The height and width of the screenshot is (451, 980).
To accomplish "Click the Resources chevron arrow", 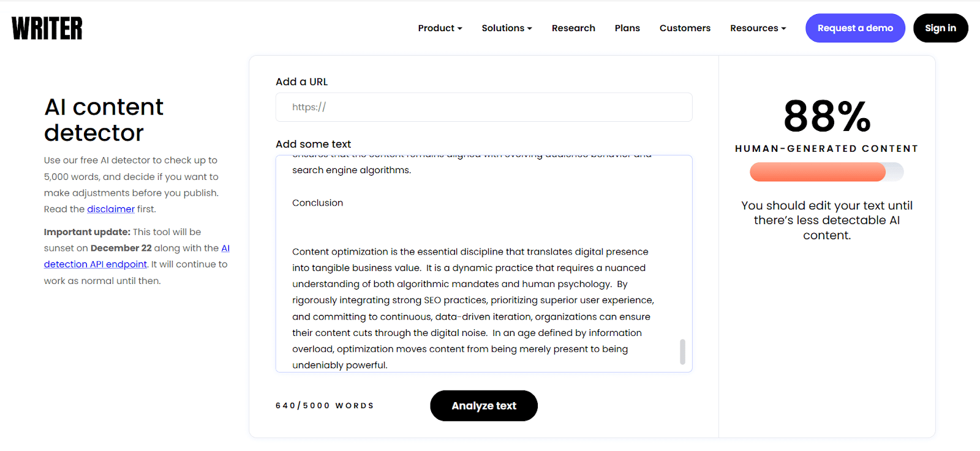I will point(784,28).
